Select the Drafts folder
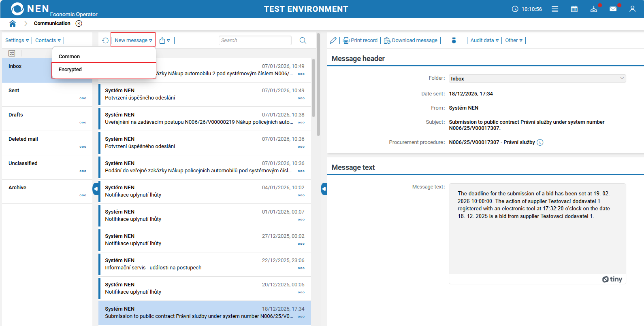This screenshot has width=644, height=326. (x=47, y=119)
